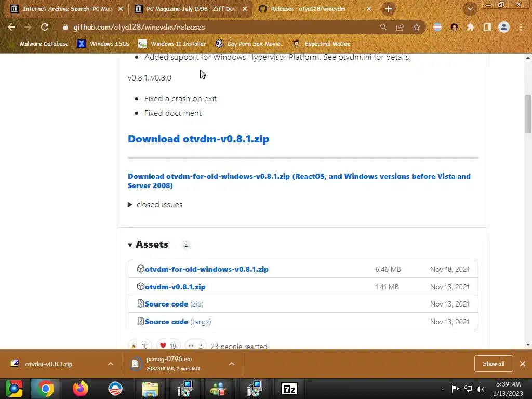The height and width of the screenshot is (399, 532).
Task: Close the Releases winevdm tab
Action: tap(369, 9)
